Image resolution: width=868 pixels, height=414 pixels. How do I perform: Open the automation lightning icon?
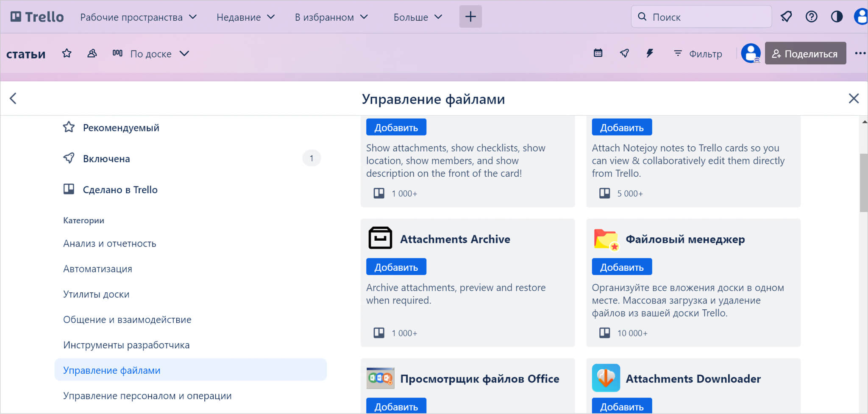point(650,53)
